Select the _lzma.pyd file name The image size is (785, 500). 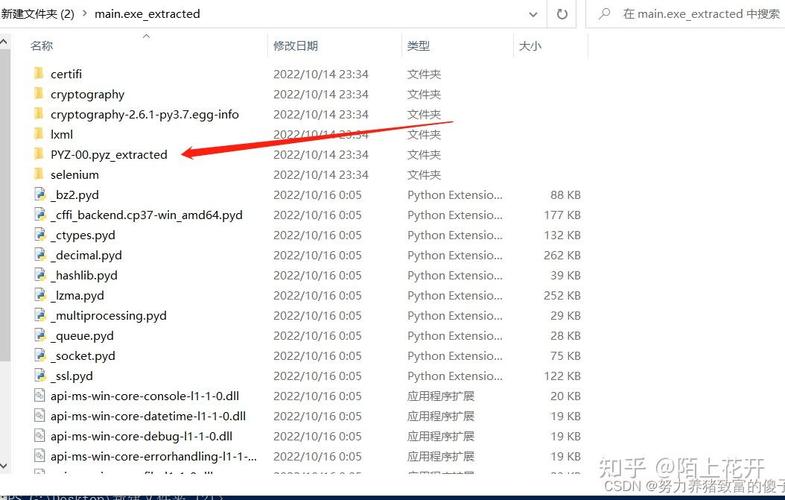(x=77, y=295)
